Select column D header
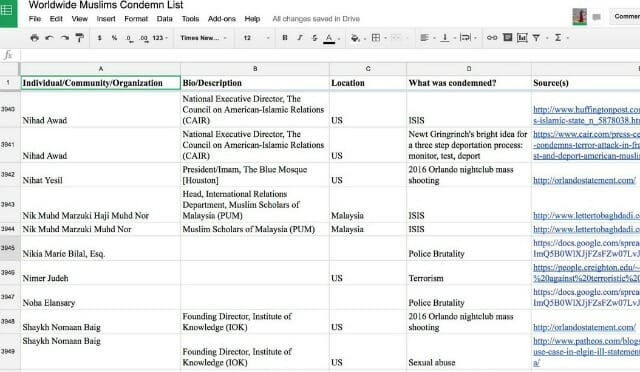 tap(469, 69)
